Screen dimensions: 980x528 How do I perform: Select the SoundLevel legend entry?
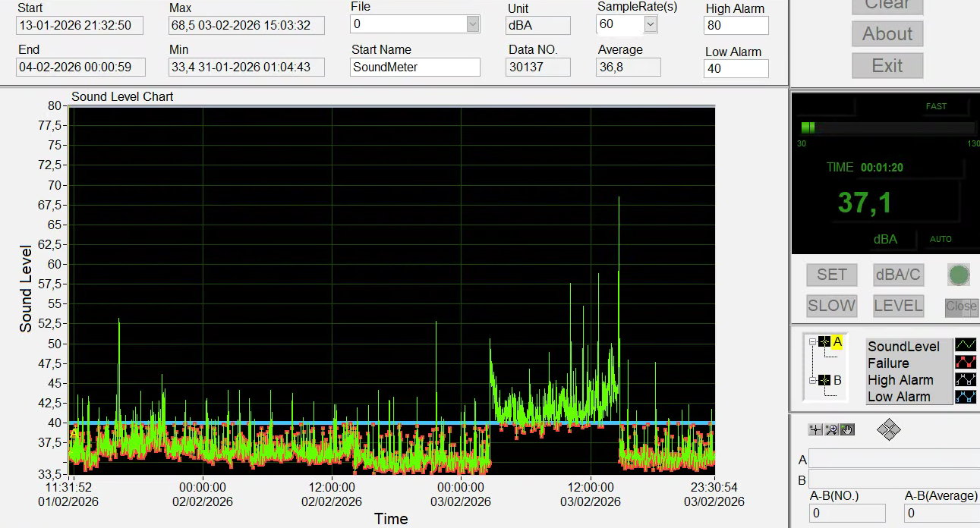point(903,346)
